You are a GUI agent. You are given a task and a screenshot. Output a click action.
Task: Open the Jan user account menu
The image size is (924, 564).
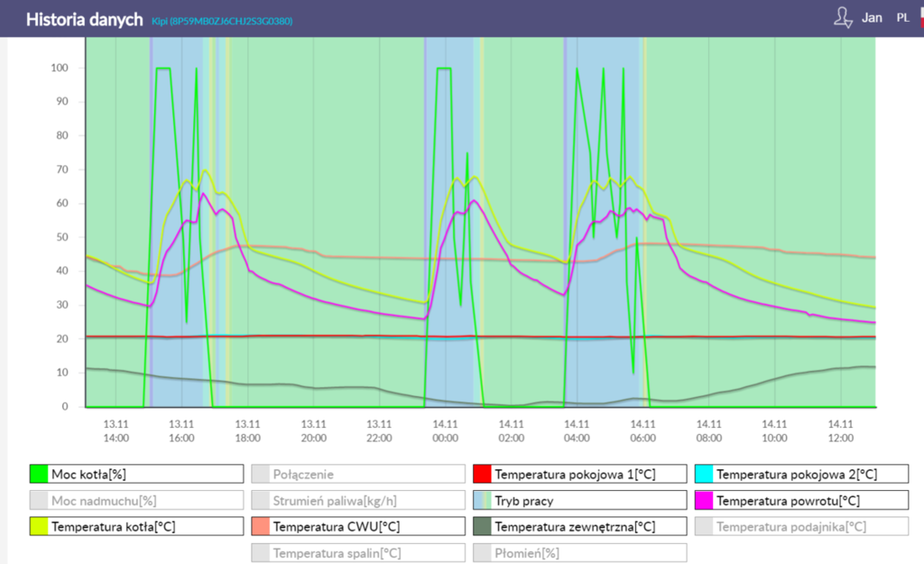click(872, 18)
